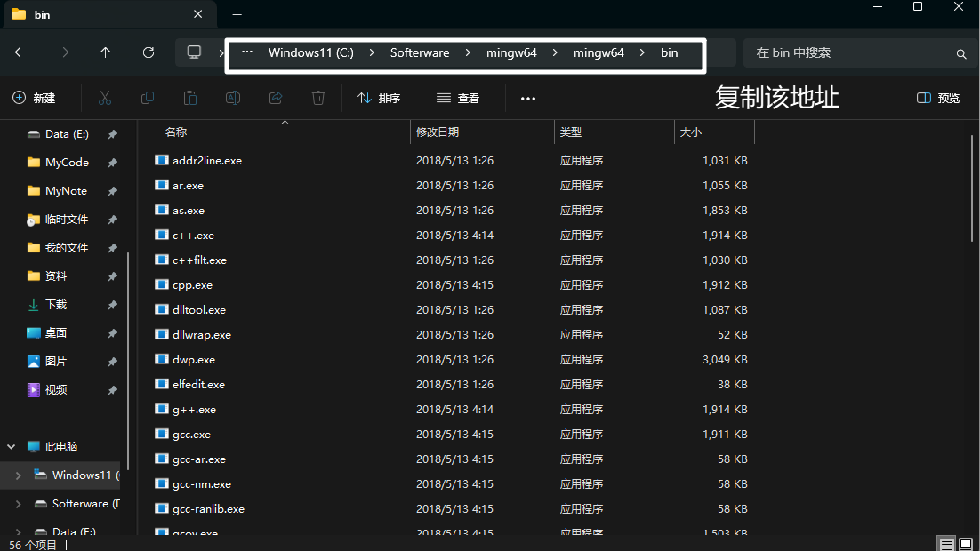The height and width of the screenshot is (551, 980).
Task: Open the 排序 sort dropdown
Action: coord(379,98)
